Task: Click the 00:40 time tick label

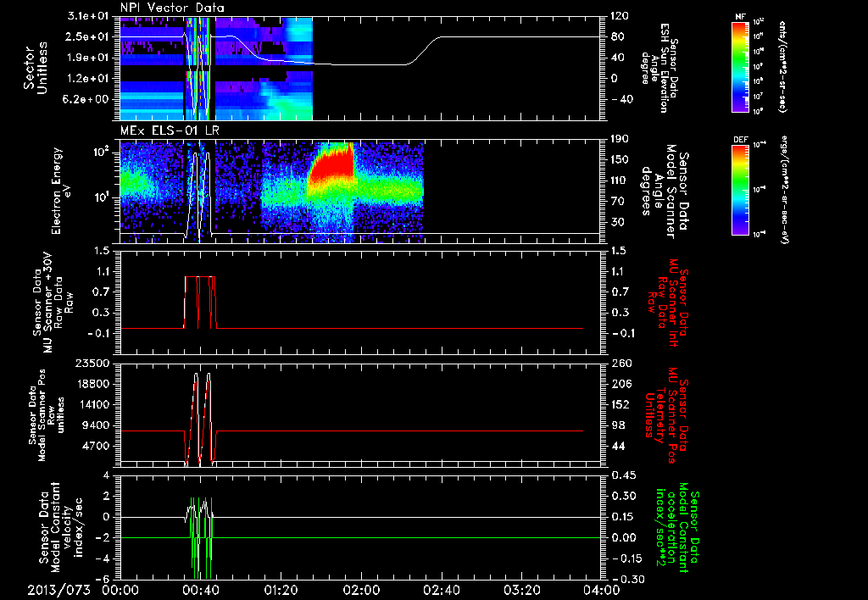Action: (x=200, y=591)
